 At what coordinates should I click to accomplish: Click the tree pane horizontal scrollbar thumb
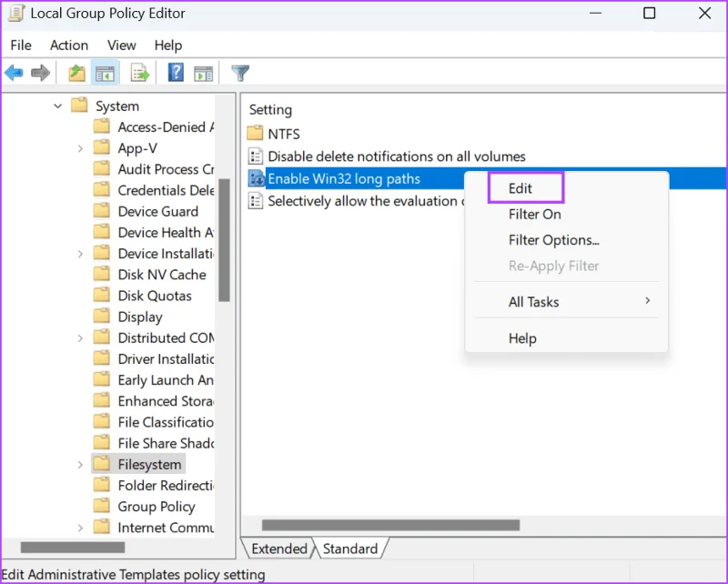[x=73, y=548]
